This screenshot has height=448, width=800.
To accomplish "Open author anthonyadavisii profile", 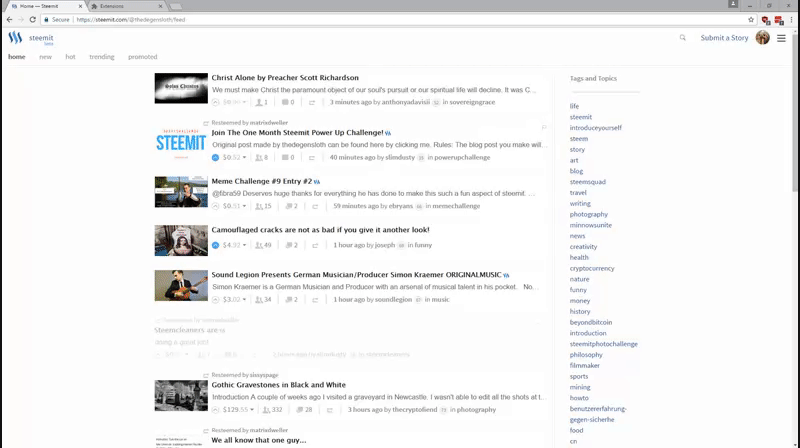I will (406, 102).
